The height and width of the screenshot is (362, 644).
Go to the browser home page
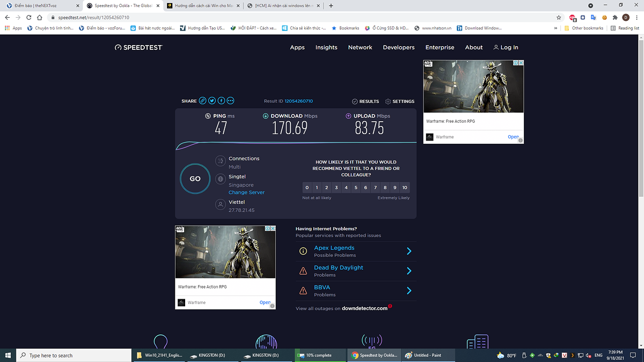40,17
